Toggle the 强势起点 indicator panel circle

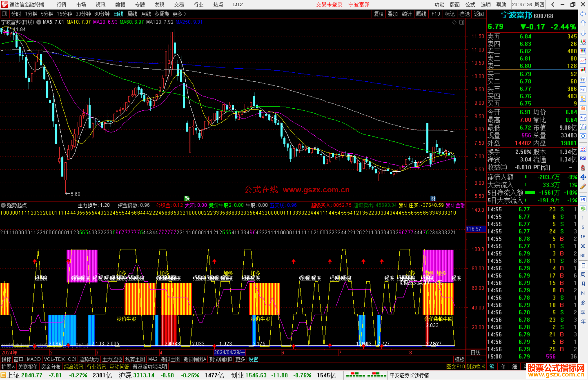point(3,205)
